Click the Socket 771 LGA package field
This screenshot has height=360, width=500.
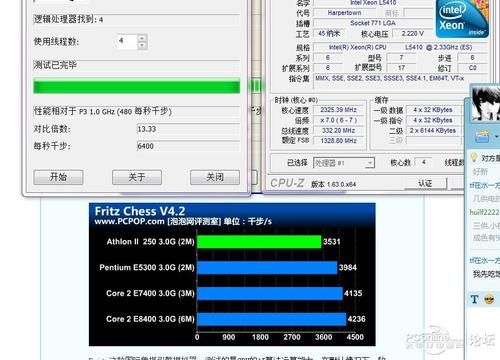373,23
